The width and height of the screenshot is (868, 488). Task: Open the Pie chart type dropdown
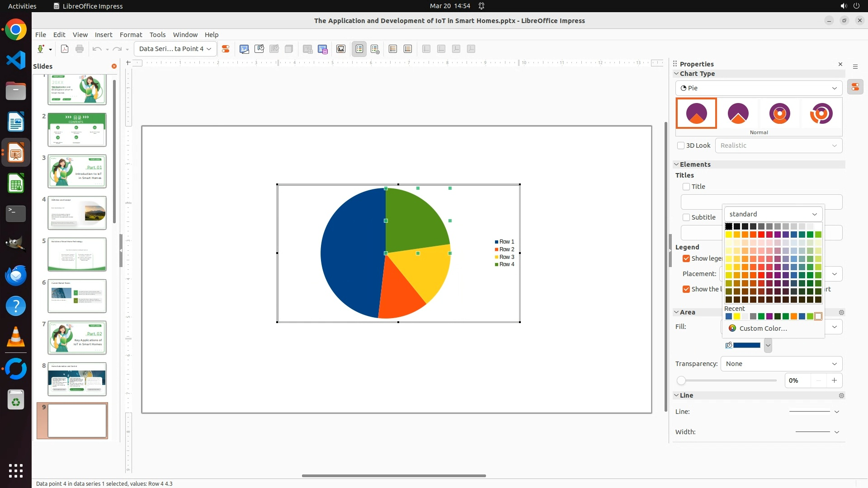tap(759, 88)
